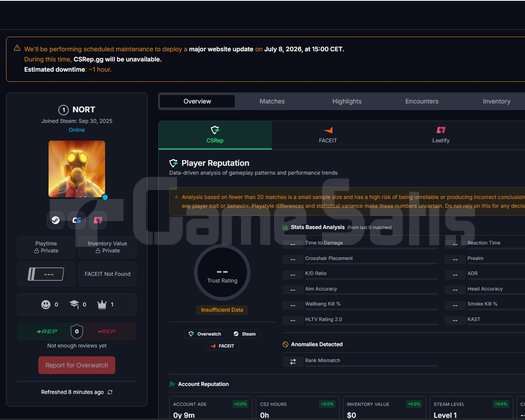Select the CSRep source tab
The image size is (525, 420).
pos(215,135)
